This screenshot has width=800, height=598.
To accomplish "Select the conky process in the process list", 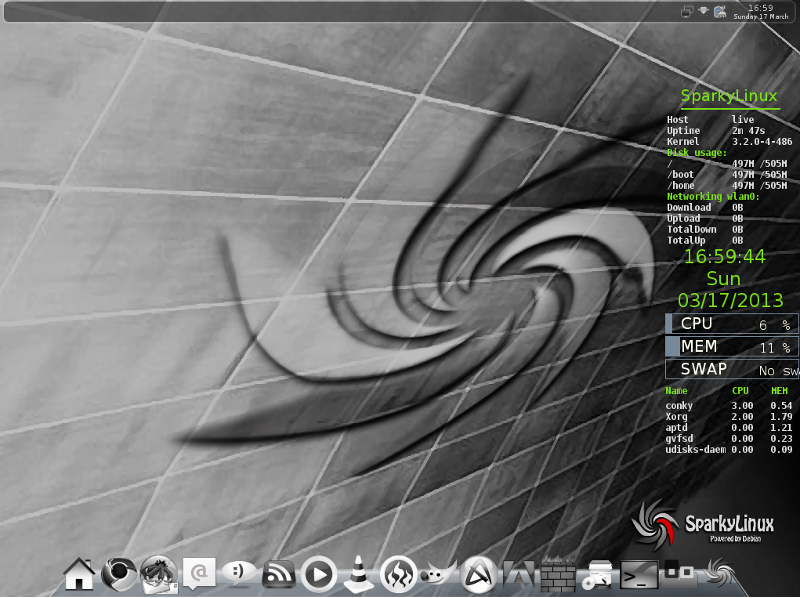I will pyautogui.click(x=679, y=405).
